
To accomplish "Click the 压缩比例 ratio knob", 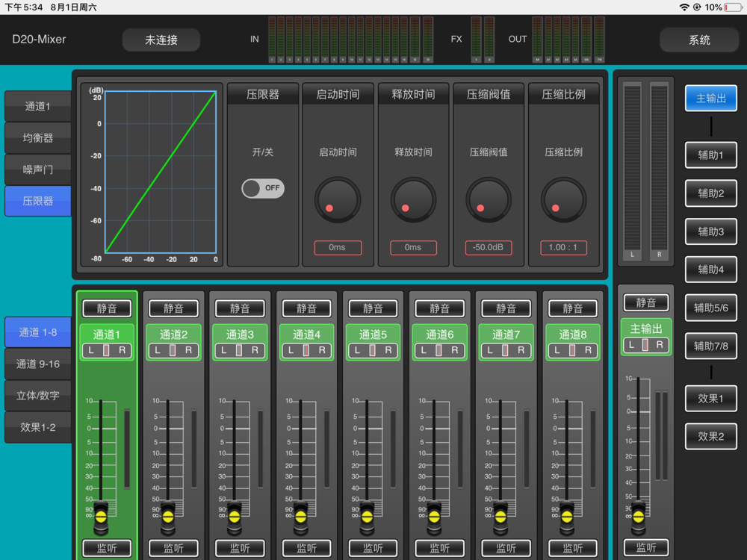I will tap(563, 200).
